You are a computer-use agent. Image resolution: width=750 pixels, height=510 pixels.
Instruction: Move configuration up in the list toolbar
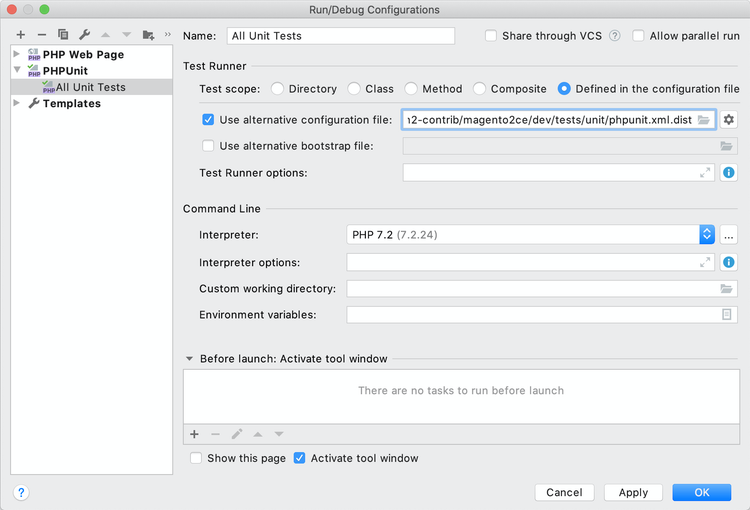click(105, 34)
